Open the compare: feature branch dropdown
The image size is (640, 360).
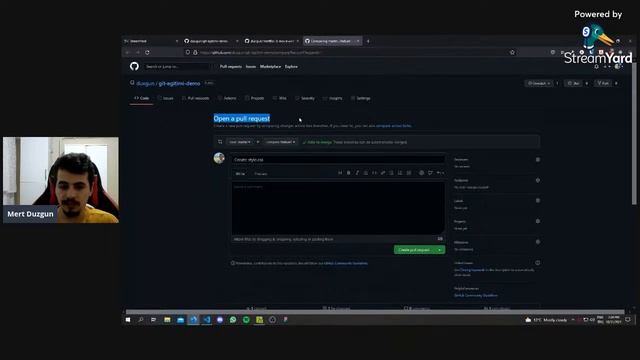coord(281,142)
